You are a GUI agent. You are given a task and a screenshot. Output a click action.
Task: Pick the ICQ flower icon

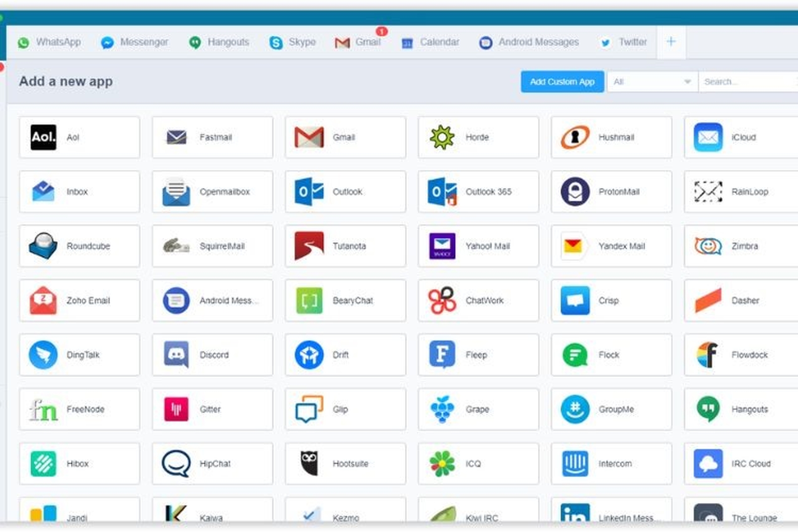pos(442,463)
